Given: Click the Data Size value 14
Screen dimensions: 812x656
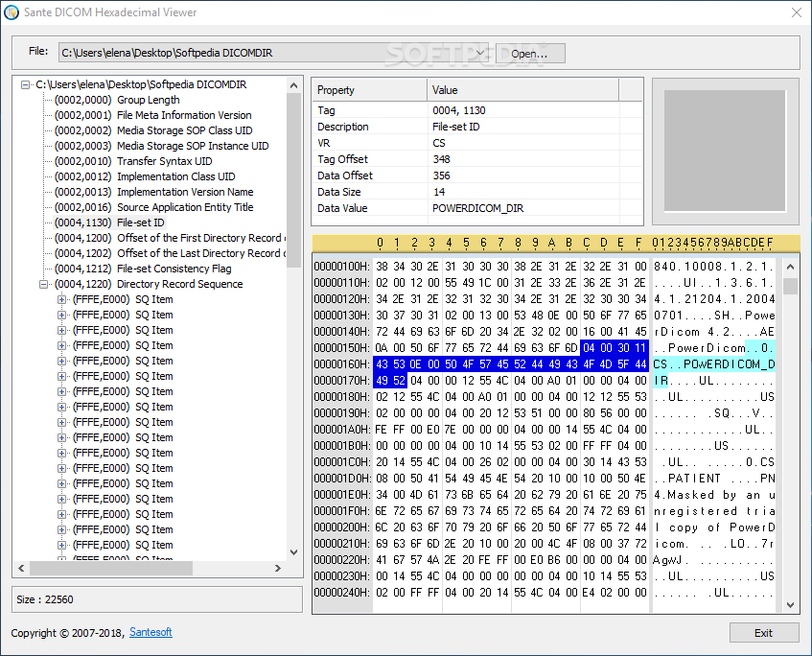Looking at the screenshot, I should point(439,192).
